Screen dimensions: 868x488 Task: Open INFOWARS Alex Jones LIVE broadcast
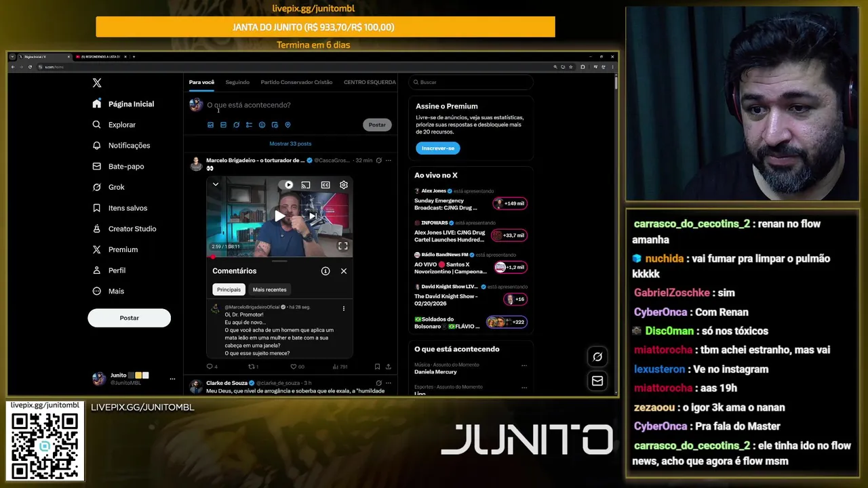tap(471, 232)
